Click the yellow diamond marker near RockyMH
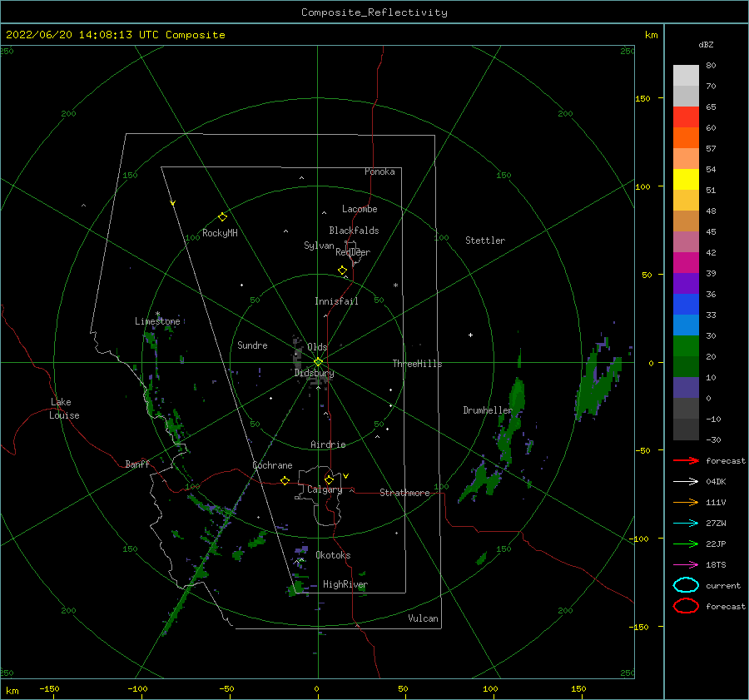749x700 pixels. (x=222, y=217)
